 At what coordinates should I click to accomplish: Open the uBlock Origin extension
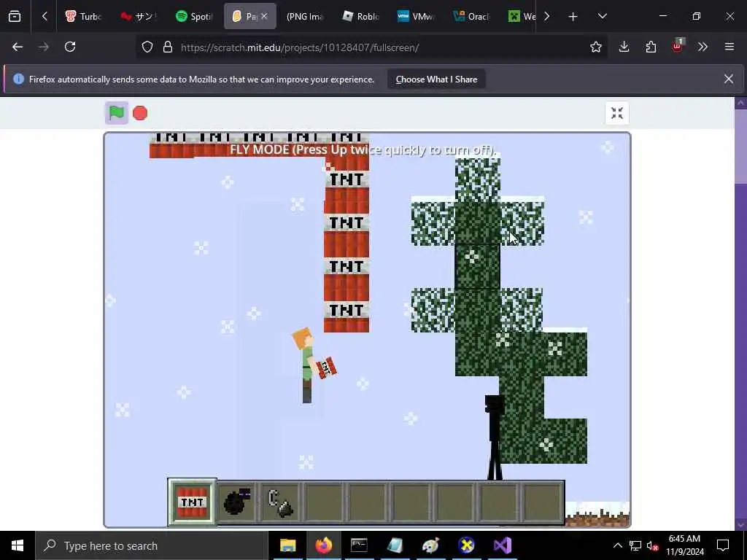click(x=678, y=47)
